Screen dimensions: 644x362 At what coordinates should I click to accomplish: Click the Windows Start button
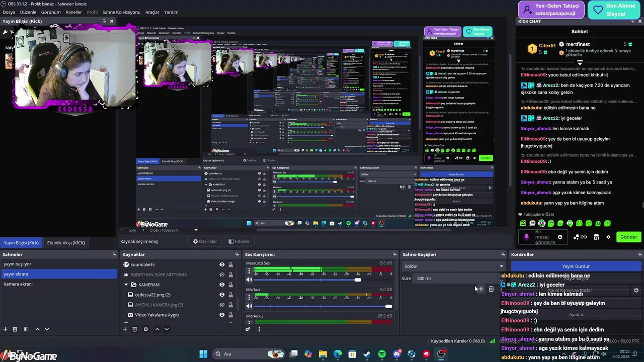tap(203, 354)
